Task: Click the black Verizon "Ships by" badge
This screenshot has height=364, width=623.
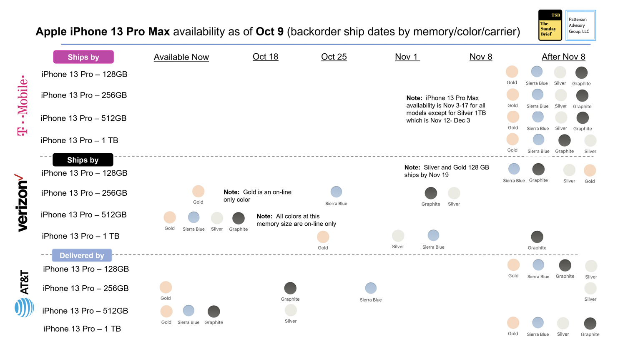Action: pyautogui.click(x=83, y=160)
